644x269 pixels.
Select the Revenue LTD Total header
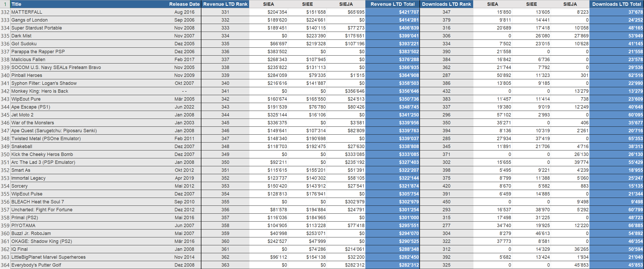(392, 4)
